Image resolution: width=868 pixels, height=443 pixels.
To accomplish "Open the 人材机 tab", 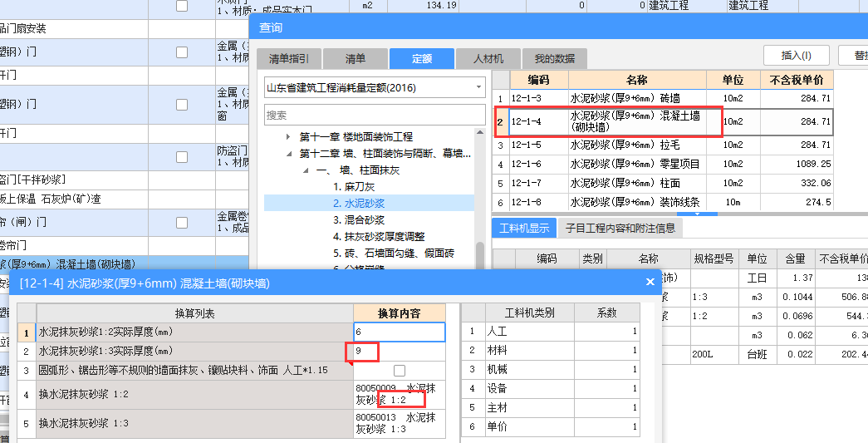I will 488,59.
